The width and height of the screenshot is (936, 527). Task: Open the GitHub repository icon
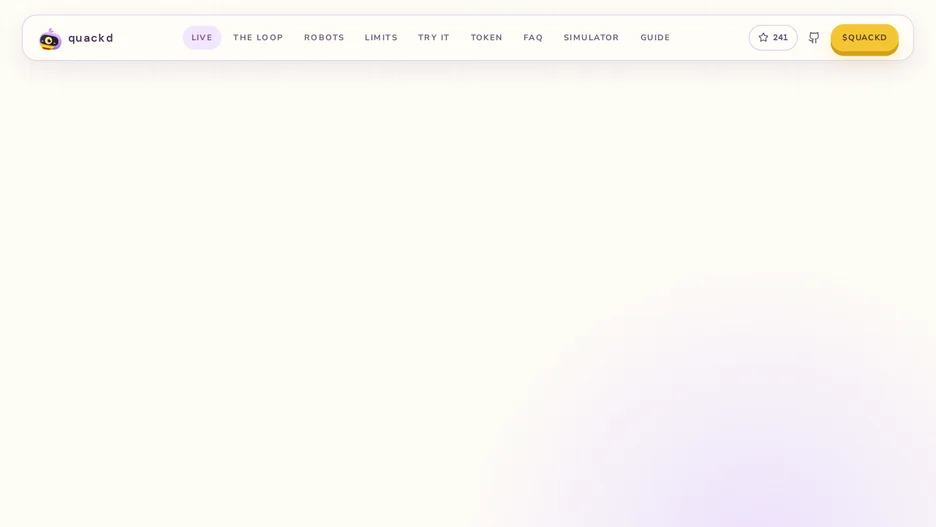click(x=814, y=38)
